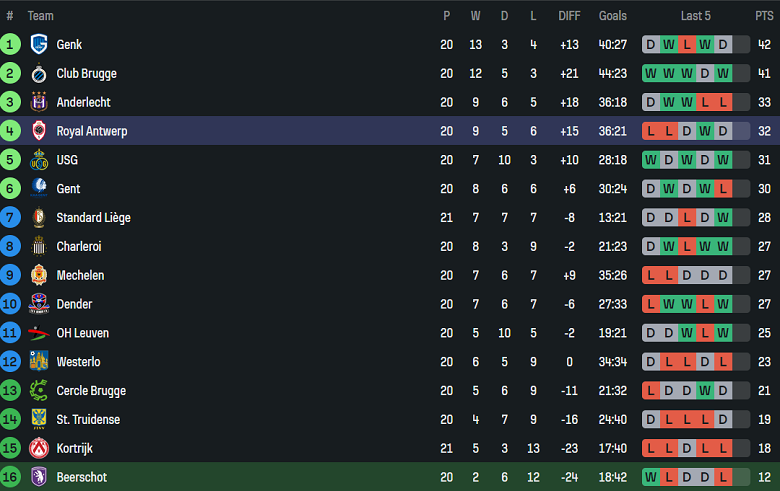This screenshot has height=491, width=780.
Task: Click the Standard Liège crest icon
Action: click(39, 218)
